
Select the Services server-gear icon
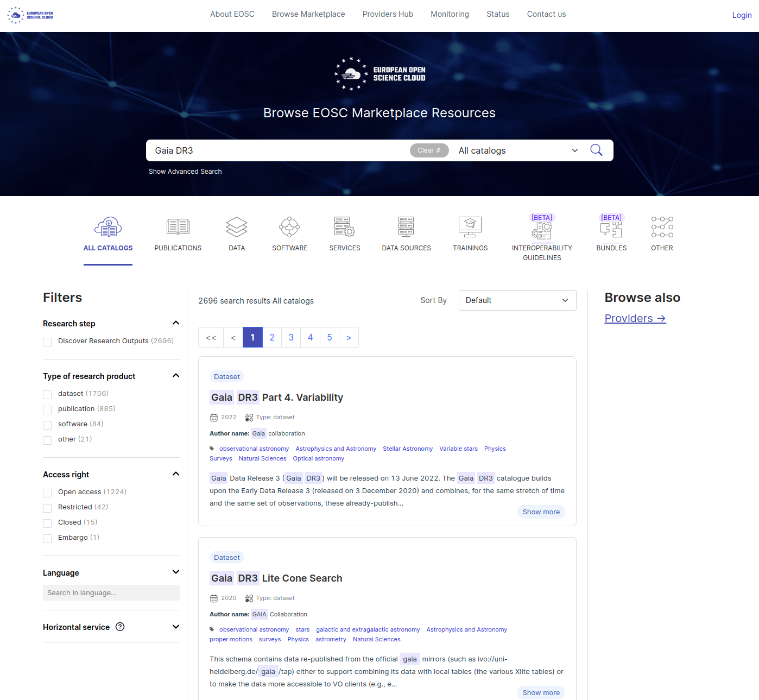click(x=345, y=227)
